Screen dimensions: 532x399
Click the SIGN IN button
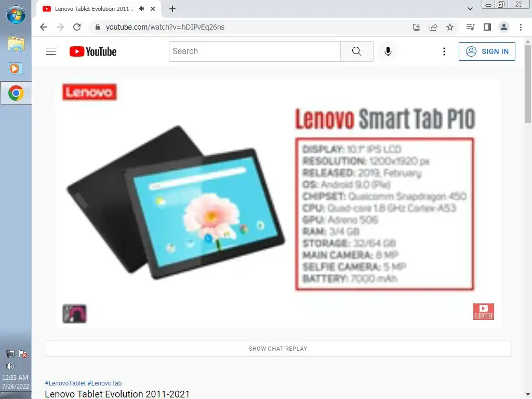click(x=487, y=51)
